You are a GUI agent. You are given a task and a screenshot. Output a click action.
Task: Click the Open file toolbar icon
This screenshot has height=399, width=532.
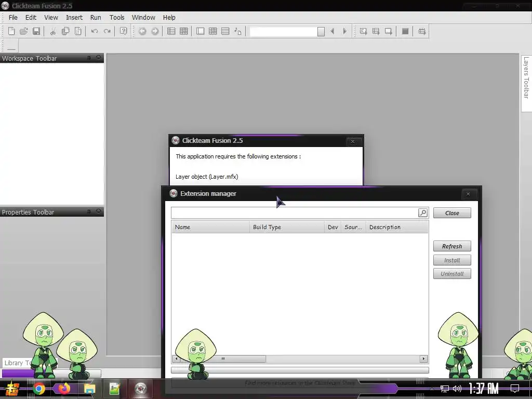24,31
